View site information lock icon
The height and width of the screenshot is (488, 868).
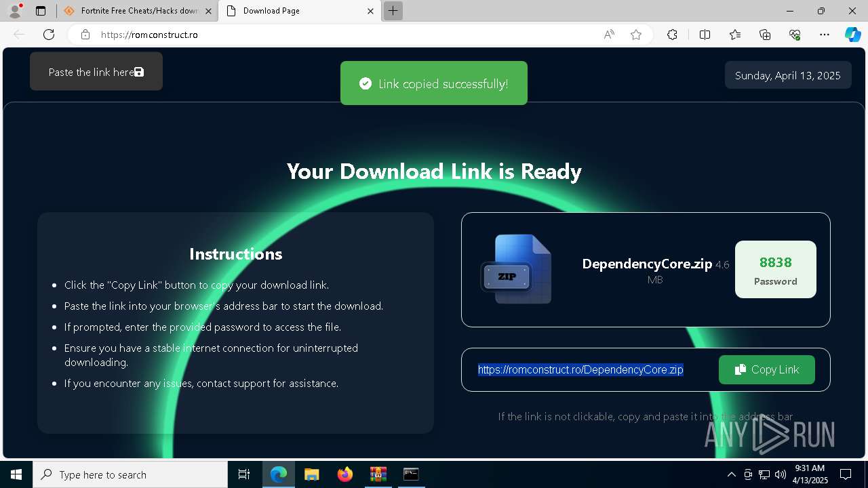(x=85, y=35)
